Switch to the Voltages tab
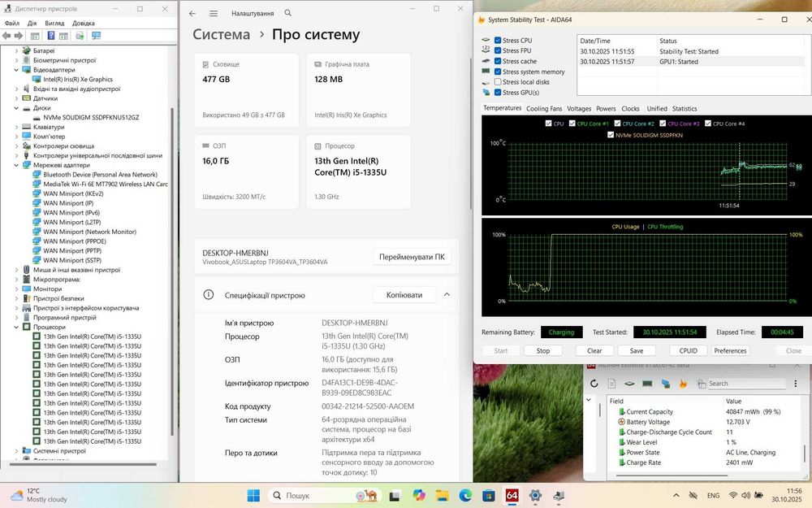Screen dimensions: 812x508 (579, 108)
